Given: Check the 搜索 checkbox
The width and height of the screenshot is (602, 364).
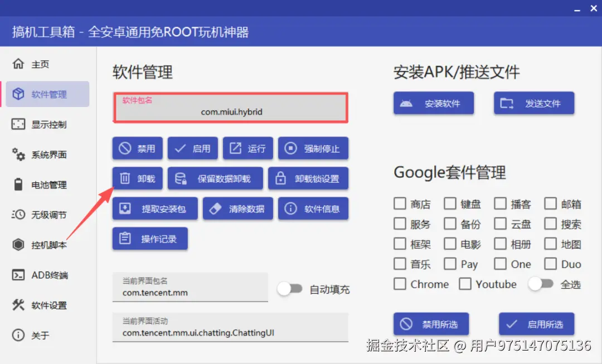Looking at the screenshot, I should point(550,224).
